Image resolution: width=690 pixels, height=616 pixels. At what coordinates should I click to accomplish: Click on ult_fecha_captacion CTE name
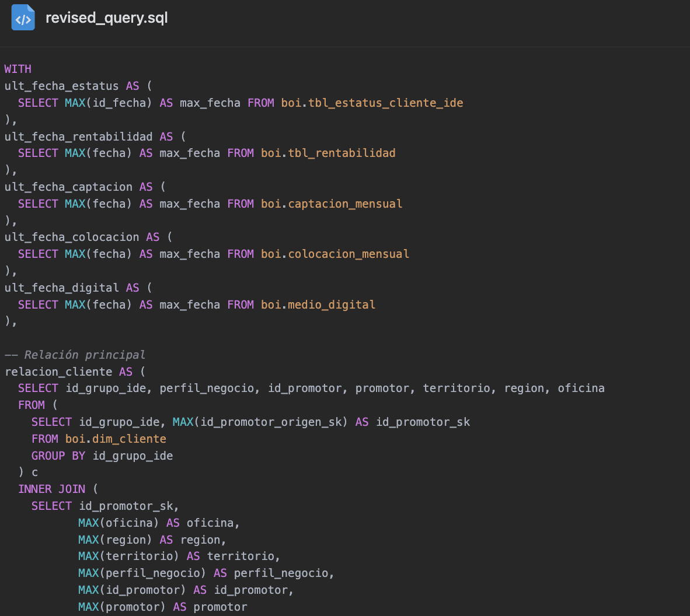[68, 187]
